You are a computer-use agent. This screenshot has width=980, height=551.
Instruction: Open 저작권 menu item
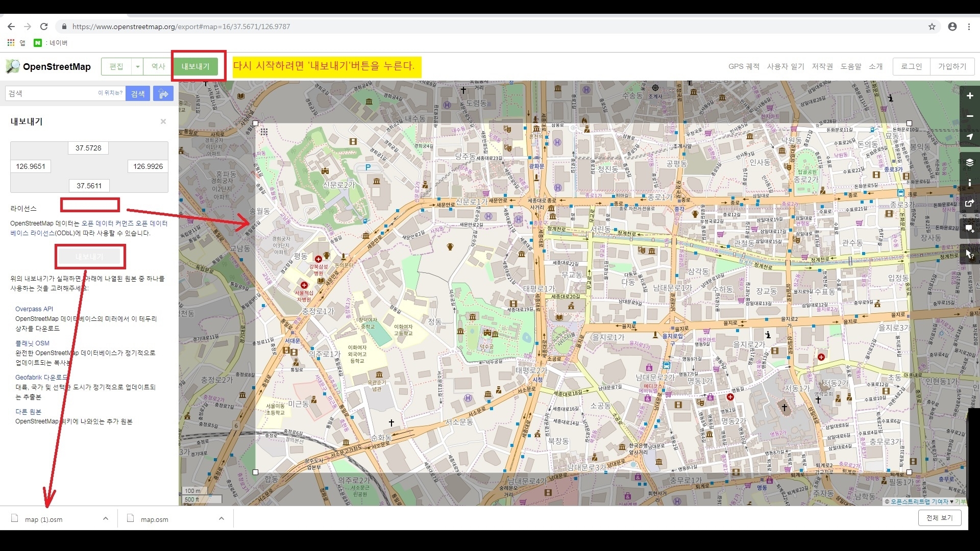[x=822, y=66]
